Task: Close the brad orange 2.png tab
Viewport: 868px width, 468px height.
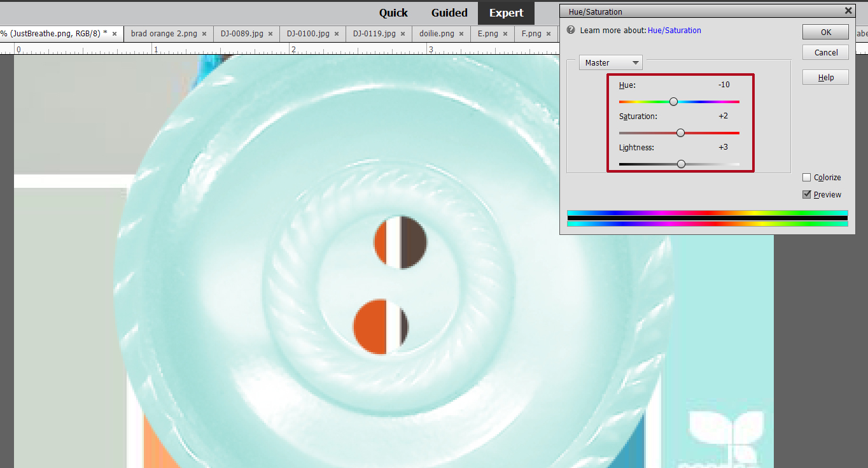Action: tap(205, 34)
